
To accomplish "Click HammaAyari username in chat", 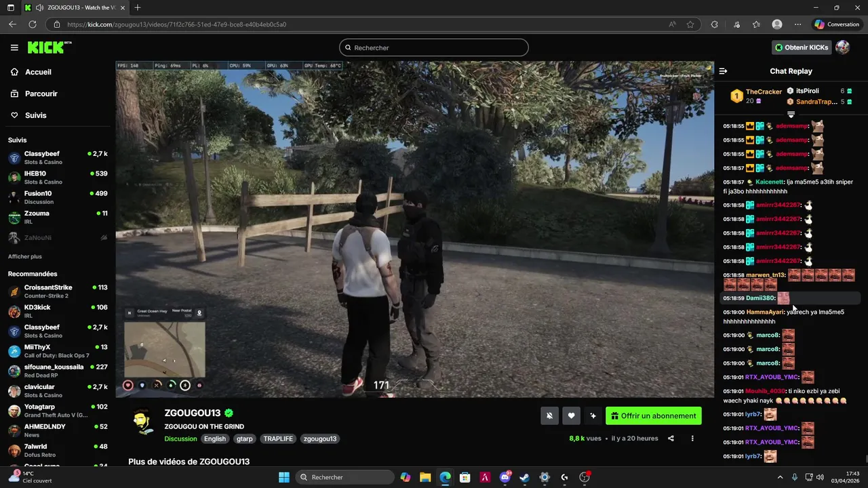I will 764,312.
